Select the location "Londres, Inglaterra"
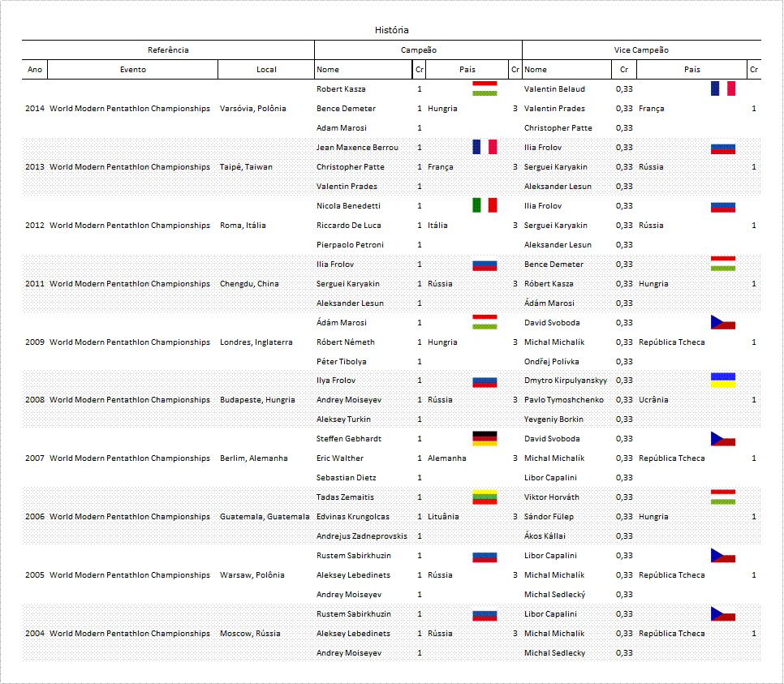The image size is (784, 684). coord(256,342)
